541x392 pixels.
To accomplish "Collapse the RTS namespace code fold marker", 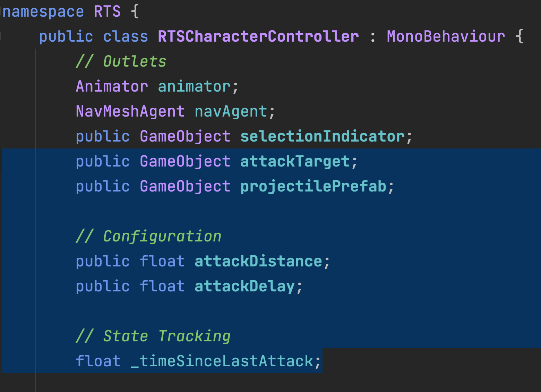I will click(x=1, y=11).
